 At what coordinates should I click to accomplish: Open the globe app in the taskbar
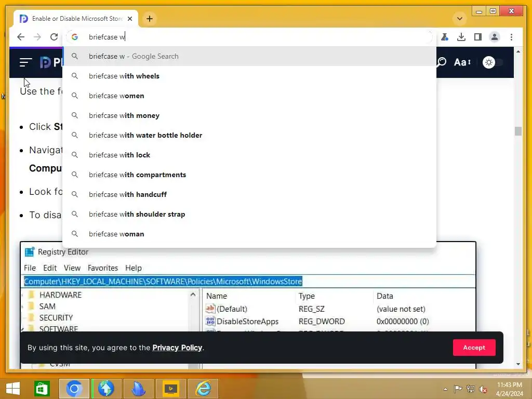click(106, 389)
